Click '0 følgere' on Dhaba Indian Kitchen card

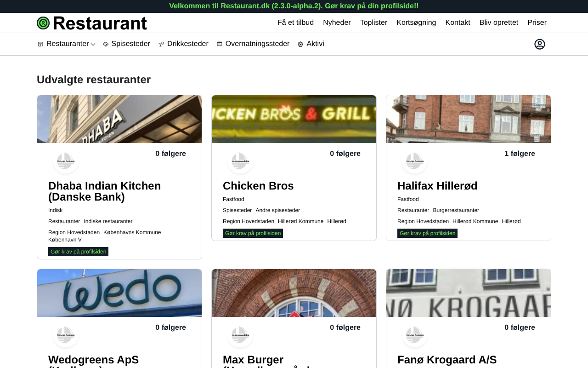pyautogui.click(x=170, y=154)
